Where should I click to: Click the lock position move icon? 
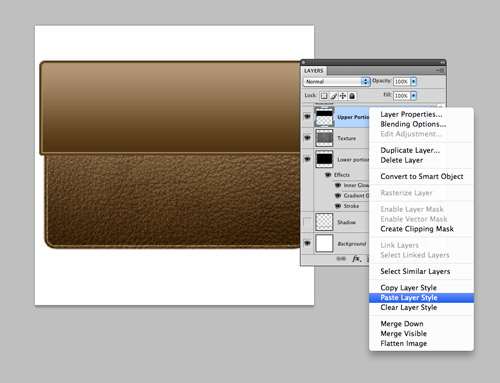pyautogui.click(x=343, y=96)
